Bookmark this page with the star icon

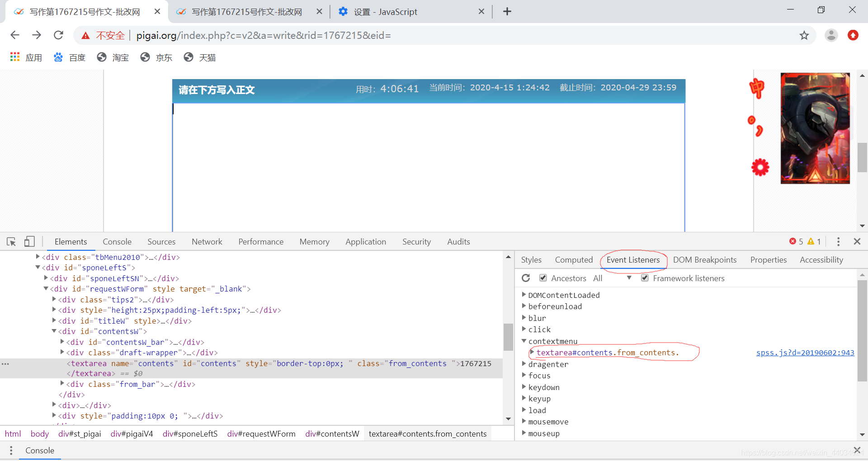click(804, 35)
